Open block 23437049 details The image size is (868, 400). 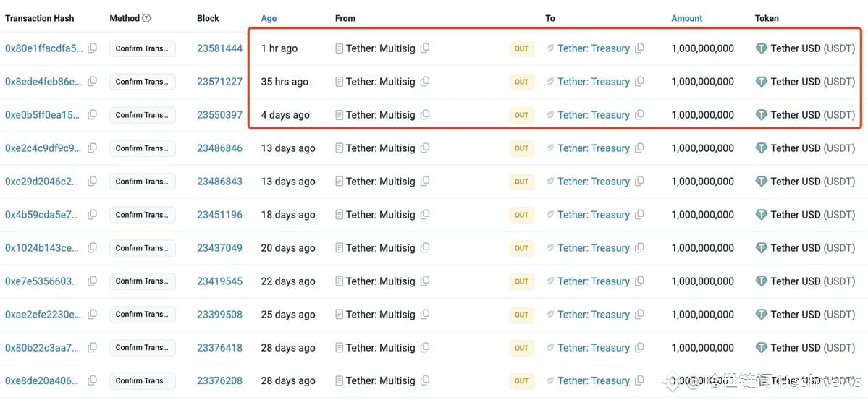(220, 248)
